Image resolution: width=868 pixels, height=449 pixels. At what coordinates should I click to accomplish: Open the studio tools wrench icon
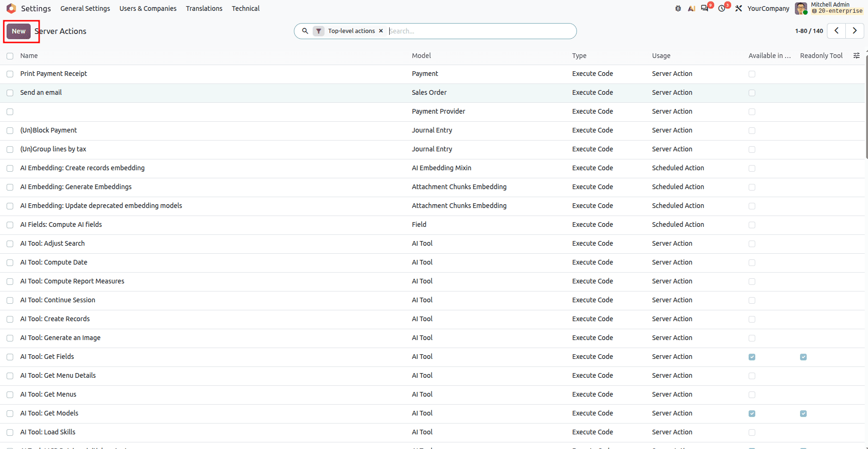click(x=739, y=8)
